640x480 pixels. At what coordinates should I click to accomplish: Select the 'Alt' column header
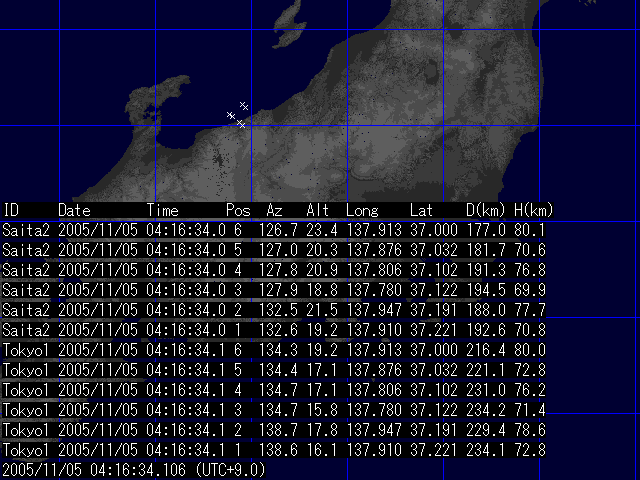point(318,211)
